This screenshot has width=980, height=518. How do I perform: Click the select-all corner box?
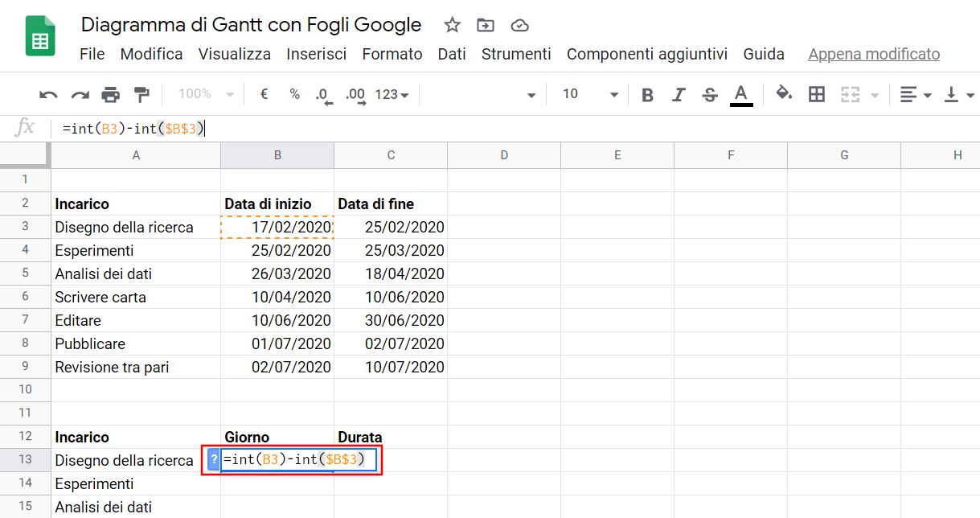pyautogui.click(x=26, y=155)
